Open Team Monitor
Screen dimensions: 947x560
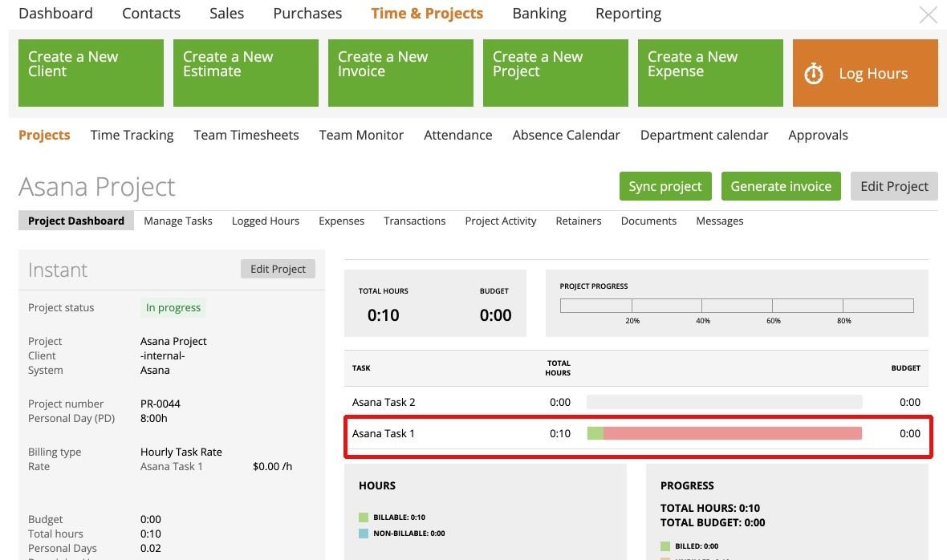361,135
